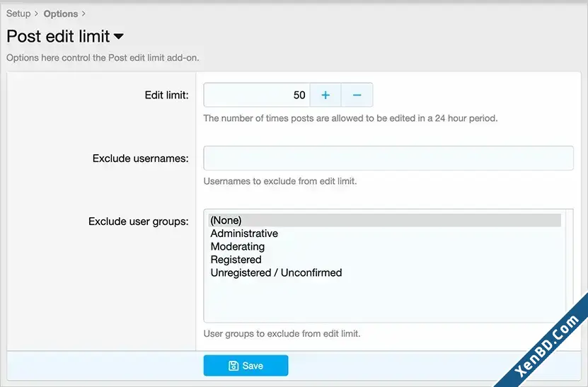The height and width of the screenshot is (387, 588).
Task: Increase the Edit limit with the plus button
Action: pos(325,95)
